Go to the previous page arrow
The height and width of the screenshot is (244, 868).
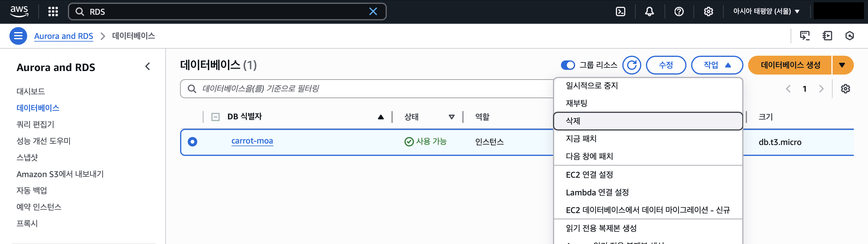(x=788, y=88)
